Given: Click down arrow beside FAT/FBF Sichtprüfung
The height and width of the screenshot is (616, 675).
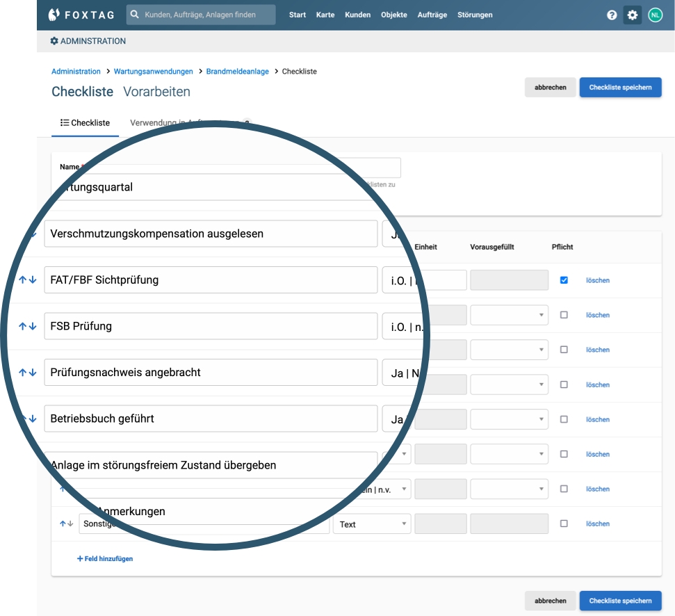Looking at the screenshot, I should point(33,279).
